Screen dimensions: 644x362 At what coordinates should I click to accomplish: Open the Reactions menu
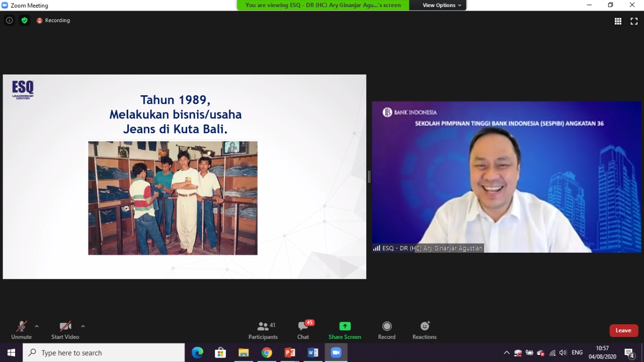click(424, 330)
